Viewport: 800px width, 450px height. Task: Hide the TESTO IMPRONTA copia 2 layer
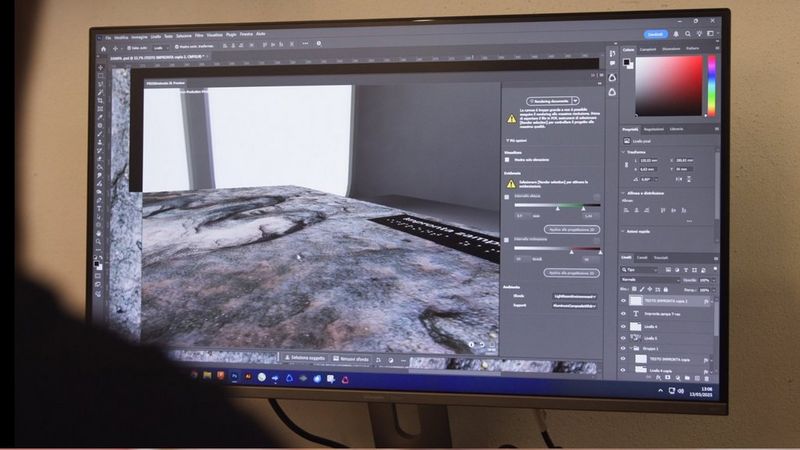623,300
